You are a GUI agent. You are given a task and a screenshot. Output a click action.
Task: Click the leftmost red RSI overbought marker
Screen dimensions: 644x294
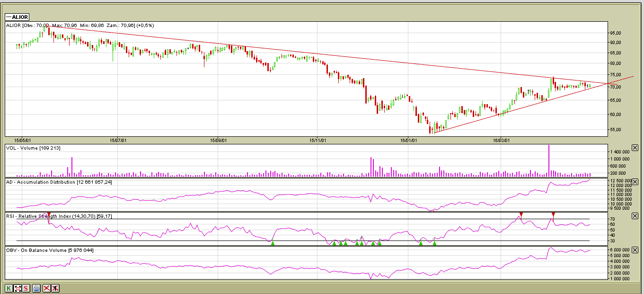coord(48,215)
